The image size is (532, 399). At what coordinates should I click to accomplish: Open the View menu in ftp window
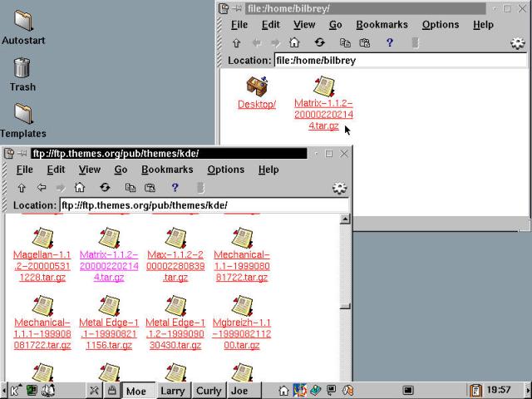point(90,170)
